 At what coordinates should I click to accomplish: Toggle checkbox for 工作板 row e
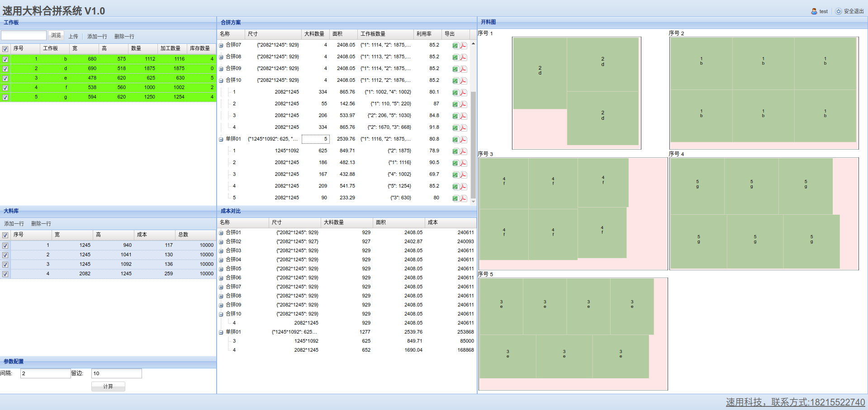coord(5,78)
